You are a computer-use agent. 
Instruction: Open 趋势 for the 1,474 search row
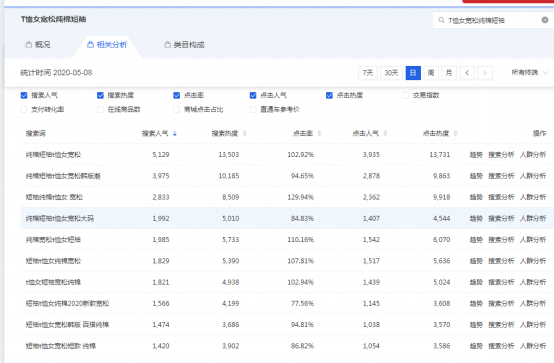pyautogui.click(x=476, y=324)
